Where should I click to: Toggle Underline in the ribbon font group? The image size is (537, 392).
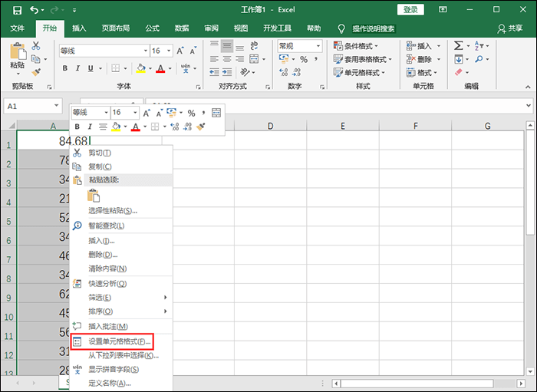pyautogui.click(x=91, y=68)
